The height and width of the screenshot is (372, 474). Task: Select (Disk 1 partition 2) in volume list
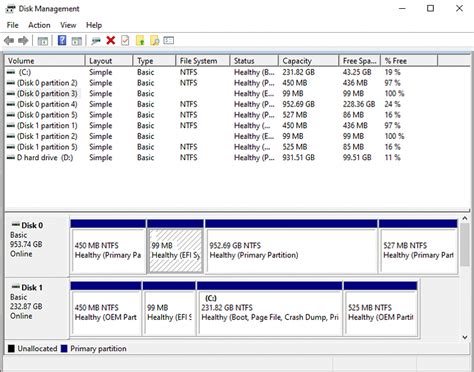tap(222, 136)
